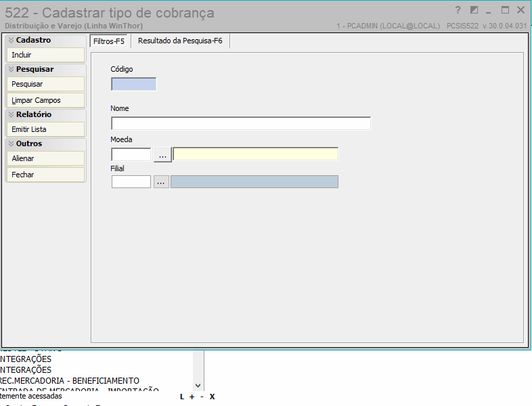
Task: Collapse the Pesquisar section chevron
Action: click(x=12, y=69)
